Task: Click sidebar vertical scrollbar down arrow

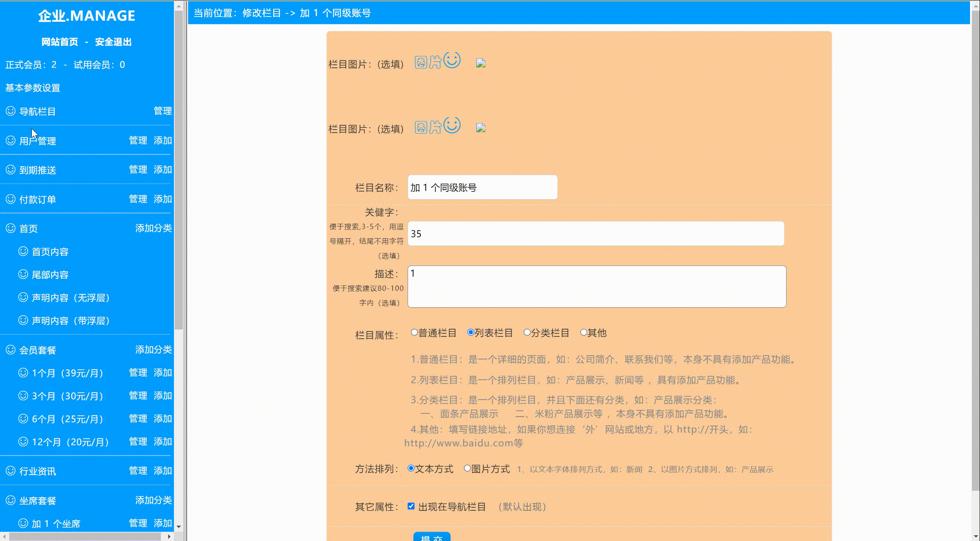Action: tap(179, 526)
